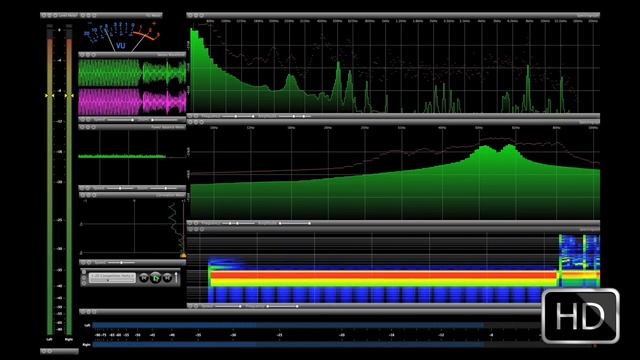The height and width of the screenshot is (360, 640).
Task: Click third header button of top spectrum analyzer
Action: [201, 15]
